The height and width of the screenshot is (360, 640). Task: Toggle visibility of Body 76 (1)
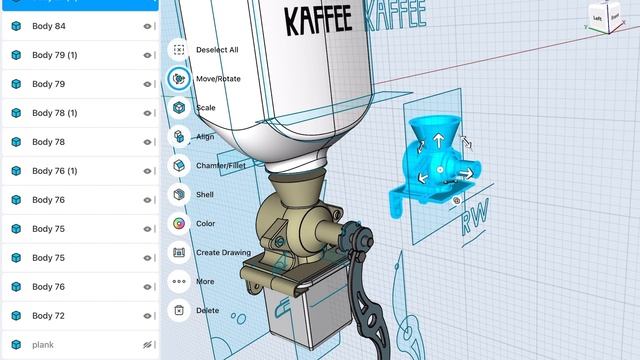coord(147,171)
